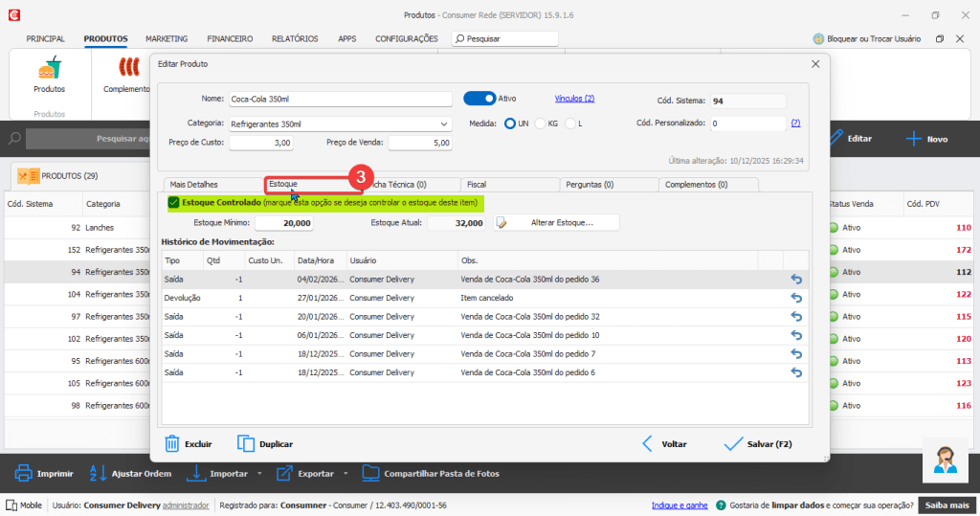Expand the Categoria dropdown
The width and height of the screenshot is (980, 516).
(x=443, y=123)
